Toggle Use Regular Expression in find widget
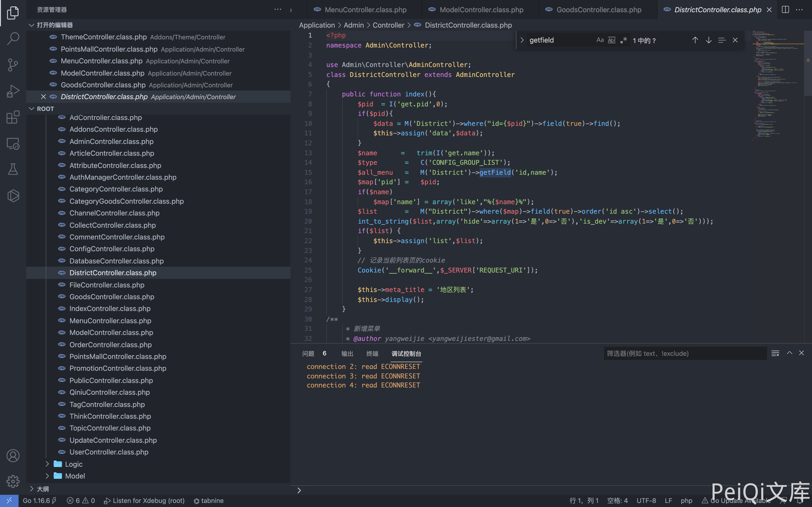This screenshot has width=812, height=507. click(623, 40)
